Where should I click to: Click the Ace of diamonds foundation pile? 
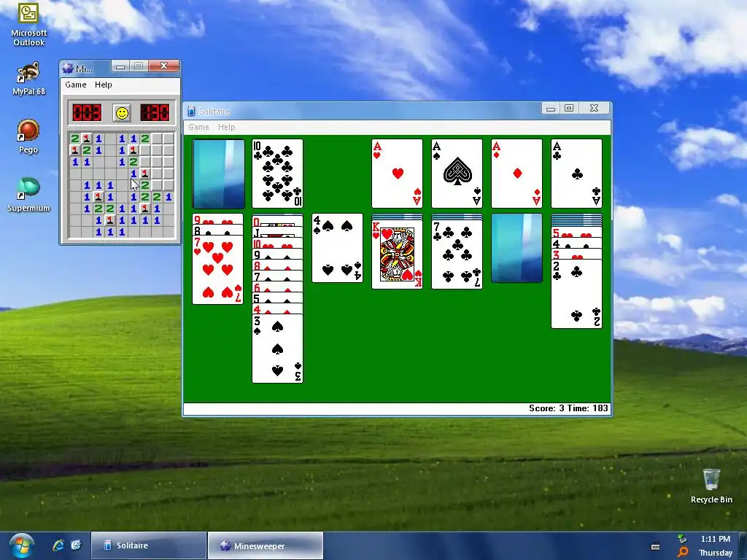(516, 174)
